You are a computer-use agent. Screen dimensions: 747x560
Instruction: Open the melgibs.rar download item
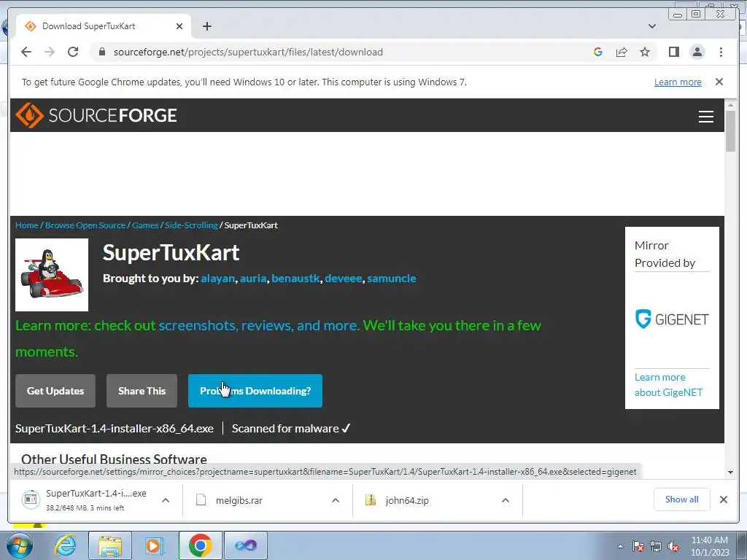pyautogui.click(x=239, y=500)
